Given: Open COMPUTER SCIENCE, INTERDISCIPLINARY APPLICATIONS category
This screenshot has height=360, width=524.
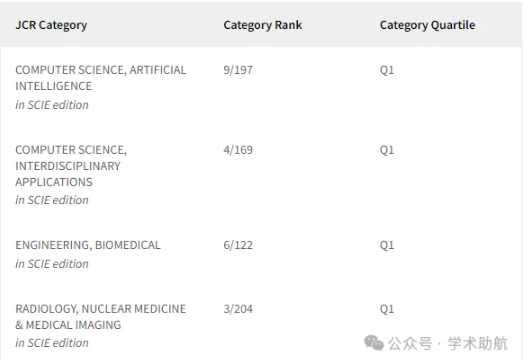Looking at the screenshot, I should click(71, 166).
